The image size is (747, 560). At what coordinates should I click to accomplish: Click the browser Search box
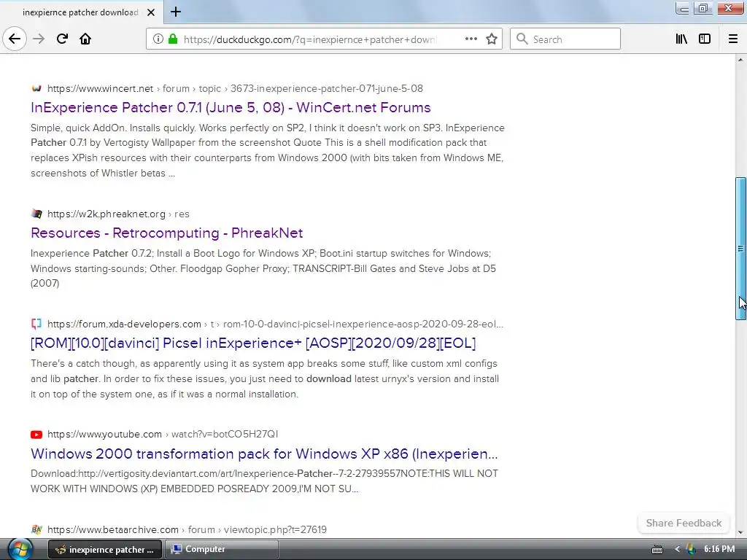pos(565,39)
